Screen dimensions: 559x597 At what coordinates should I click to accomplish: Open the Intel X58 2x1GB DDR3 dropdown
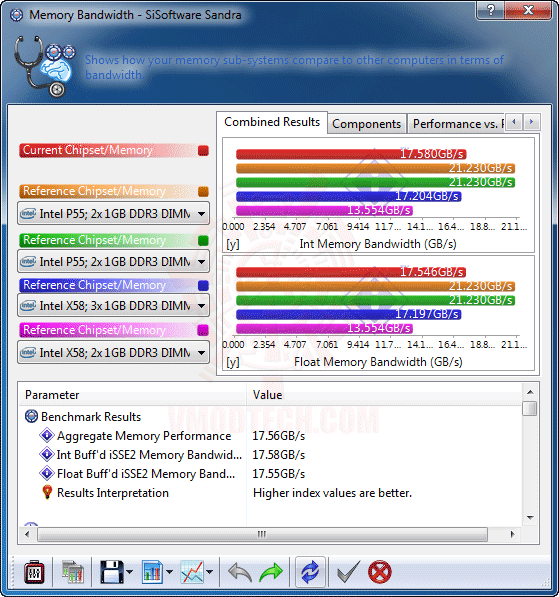[113, 353]
